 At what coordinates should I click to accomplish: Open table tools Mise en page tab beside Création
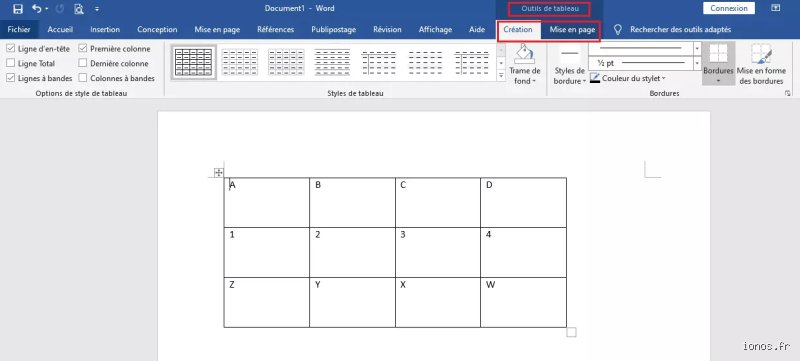coord(572,30)
